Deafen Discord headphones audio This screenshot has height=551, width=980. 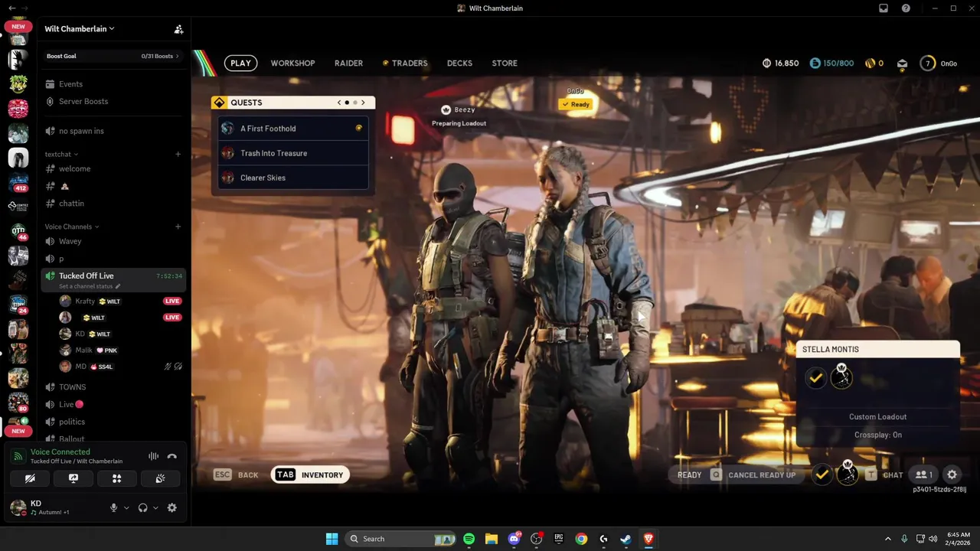[x=142, y=507]
